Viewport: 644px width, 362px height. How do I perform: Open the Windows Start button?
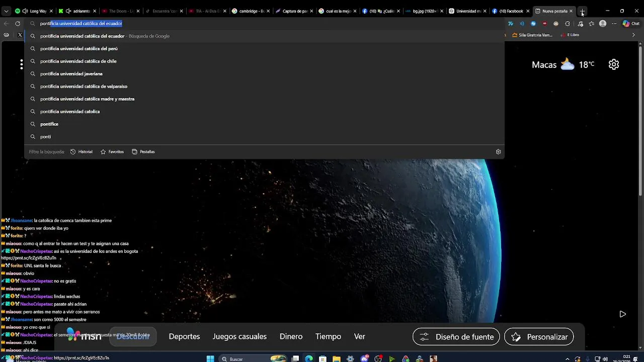[x=210, y=359]
